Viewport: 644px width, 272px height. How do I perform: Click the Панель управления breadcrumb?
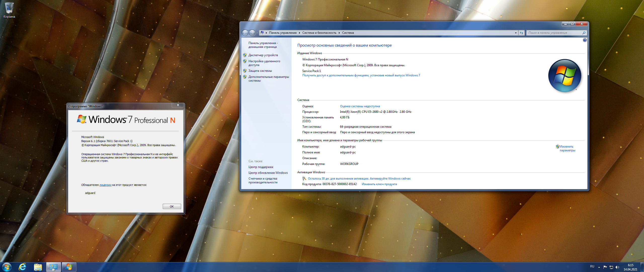[x=283, y=33]
